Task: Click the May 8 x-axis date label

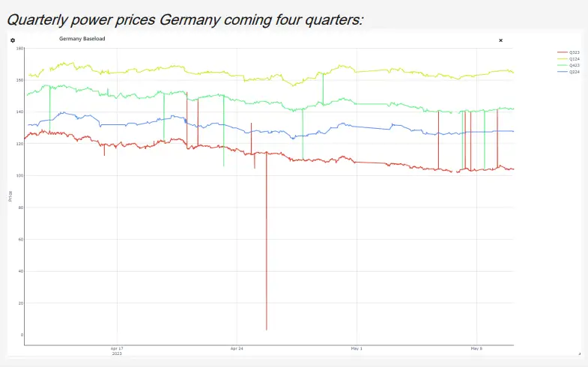Action: click(476, 349)
